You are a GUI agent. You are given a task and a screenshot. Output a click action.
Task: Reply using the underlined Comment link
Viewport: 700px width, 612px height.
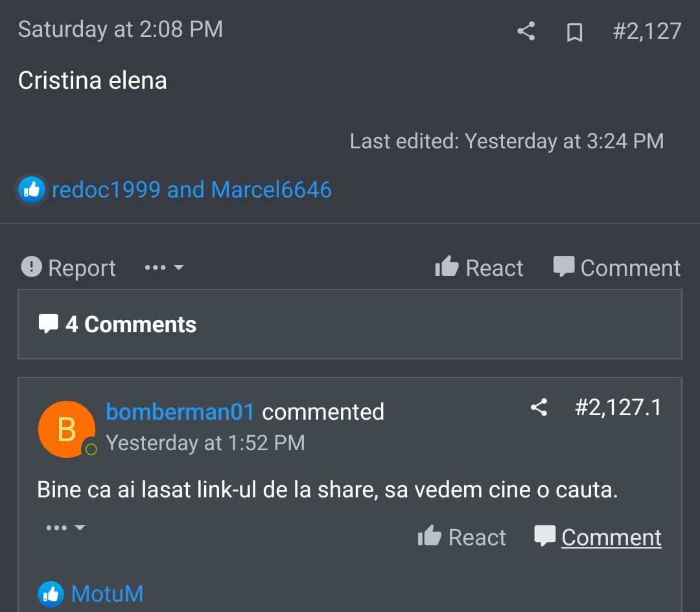(611, 537)
